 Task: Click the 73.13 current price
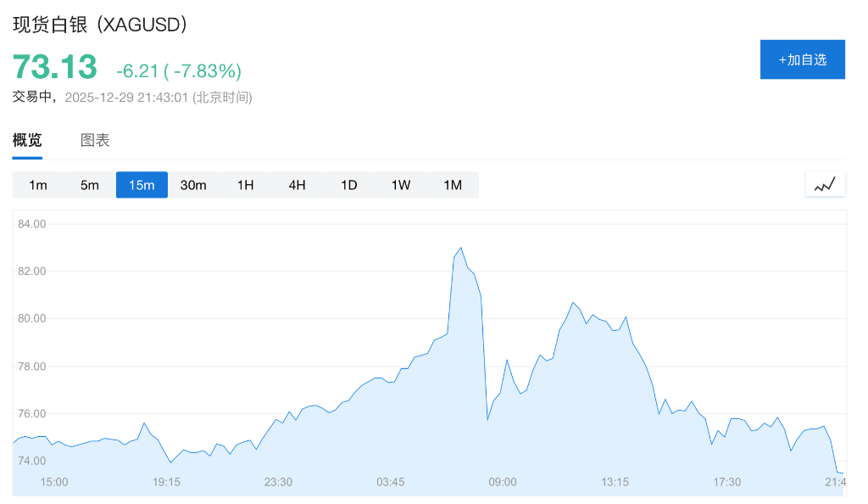[55, 67]
